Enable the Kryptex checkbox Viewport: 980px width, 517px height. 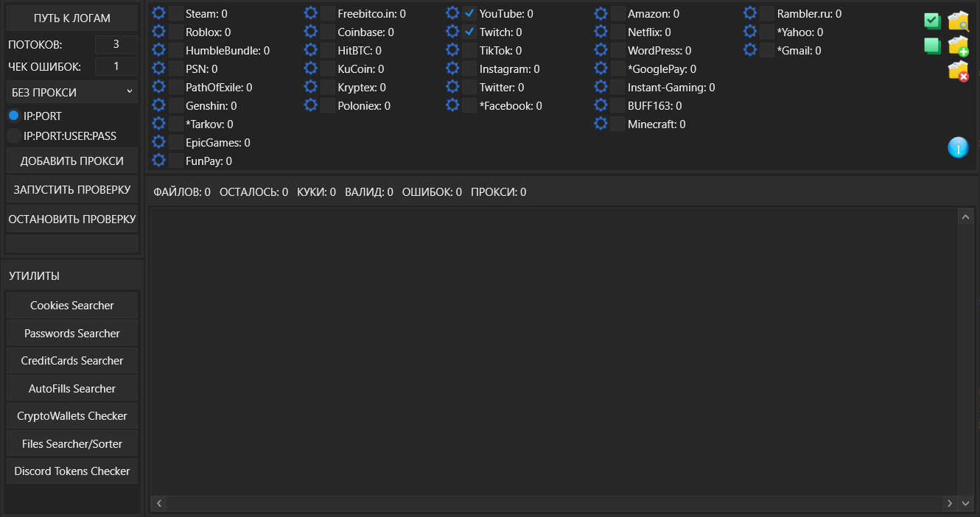coord(327,87)
